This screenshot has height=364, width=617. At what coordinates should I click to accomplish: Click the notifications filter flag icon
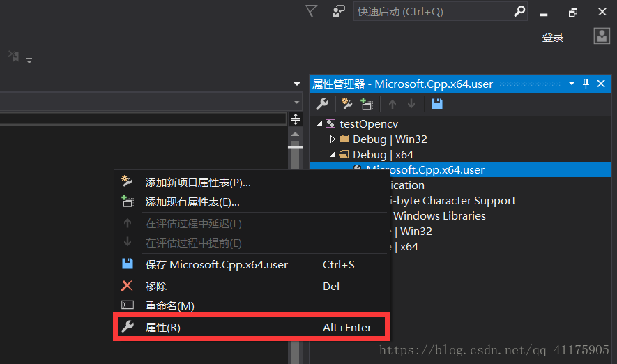pyautogui.click(x=311, y=11)
